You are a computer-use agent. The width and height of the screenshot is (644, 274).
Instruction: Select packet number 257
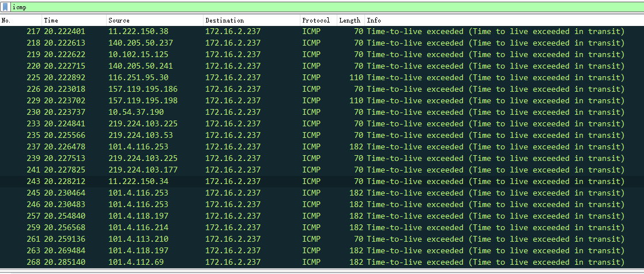322,216
